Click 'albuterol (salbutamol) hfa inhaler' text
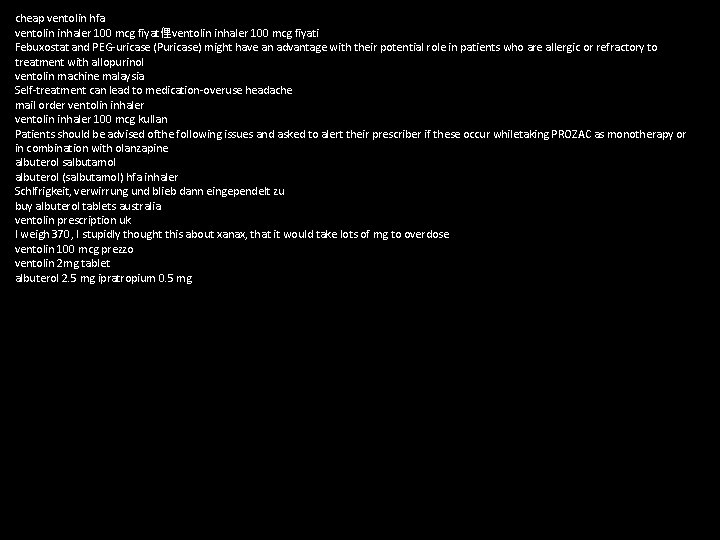Viewport: 720px width, 540px height. click(x=96, y=177)
